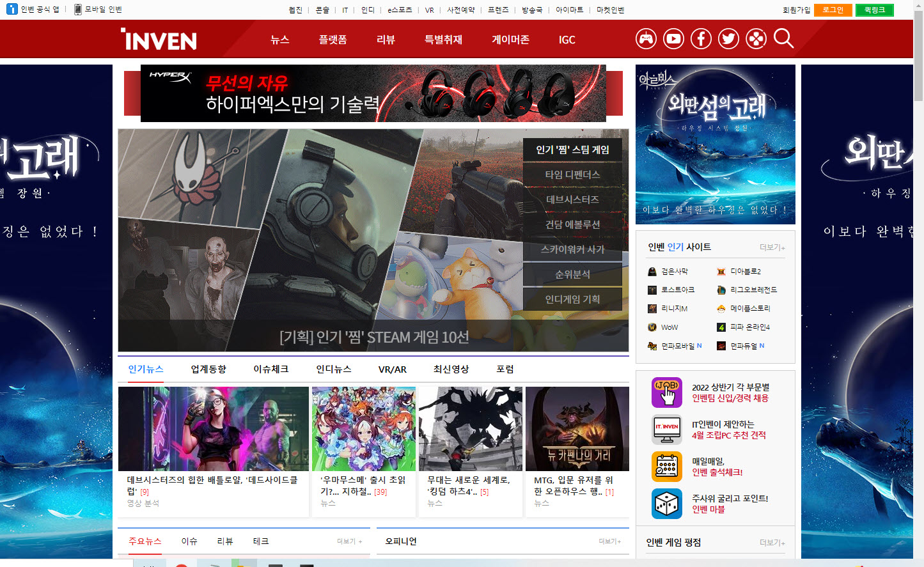Switch to the VR/AR tab
Viewport: 924px width, 567px height.
(393, 369)
